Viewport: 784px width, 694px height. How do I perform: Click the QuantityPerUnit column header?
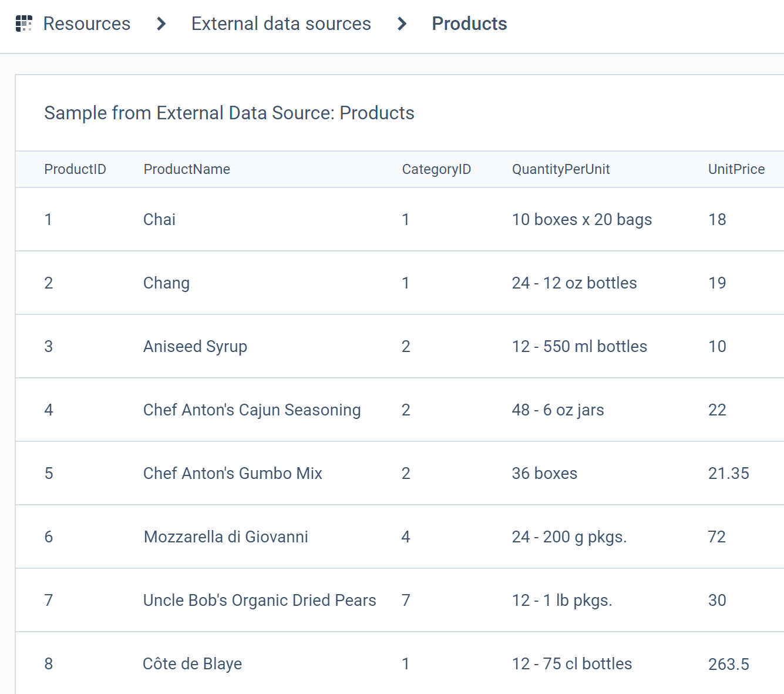561,169
